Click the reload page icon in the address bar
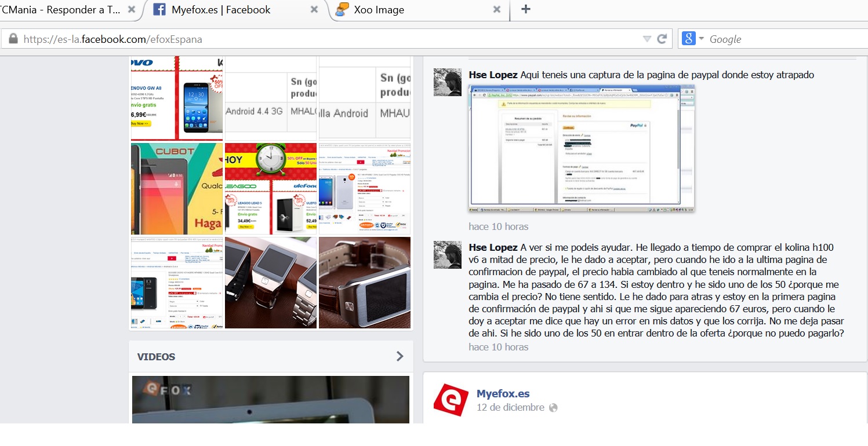 [662, 39]
